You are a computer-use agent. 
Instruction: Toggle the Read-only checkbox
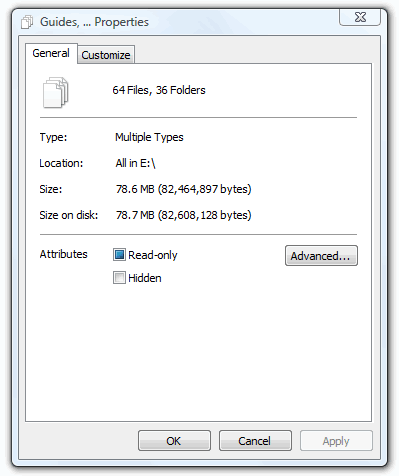(119, 255)
